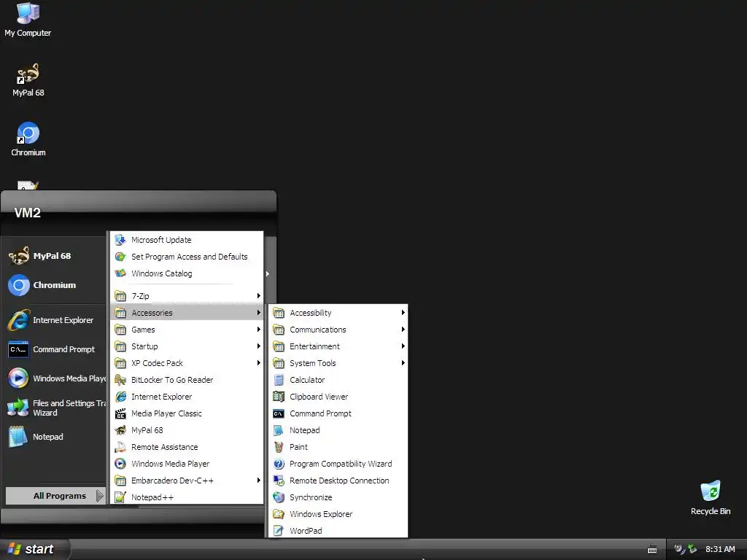Click the Remote Assistance icon

[x=120, y=447]
